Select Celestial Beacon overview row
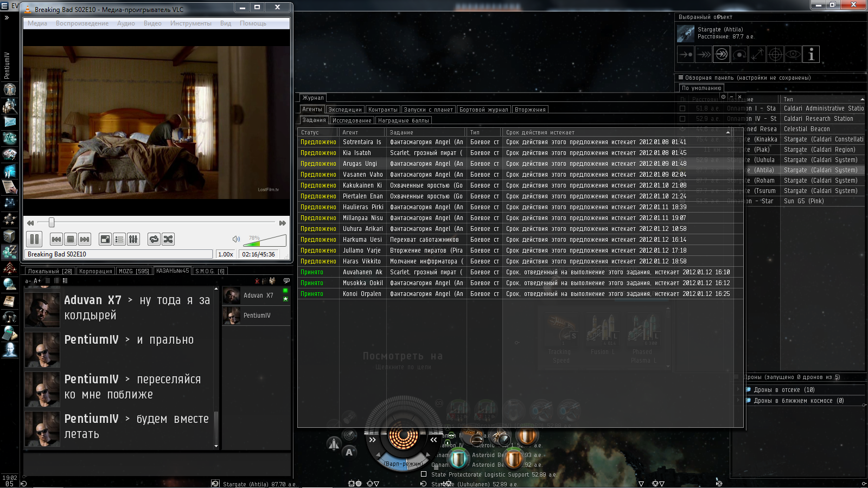 point(807,129)
